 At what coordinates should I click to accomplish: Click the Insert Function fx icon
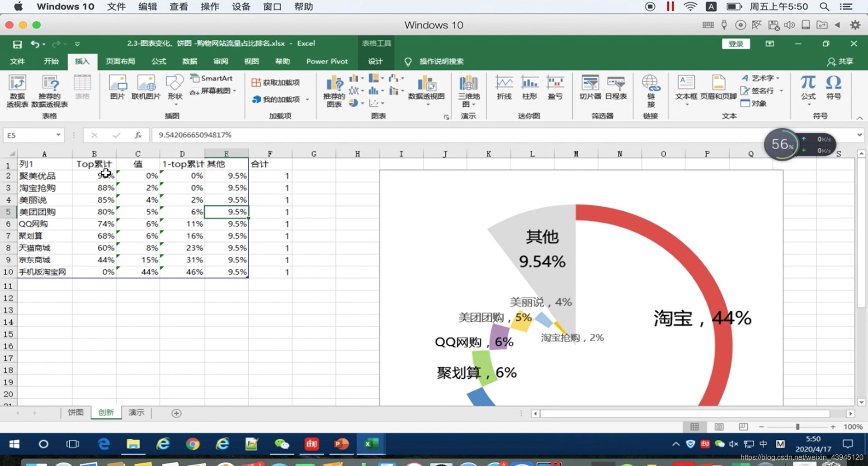tap(138, 135)
